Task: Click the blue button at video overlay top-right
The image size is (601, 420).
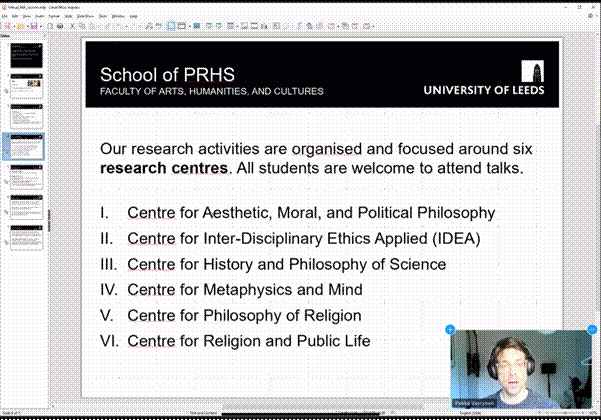Action: [593, 329]
